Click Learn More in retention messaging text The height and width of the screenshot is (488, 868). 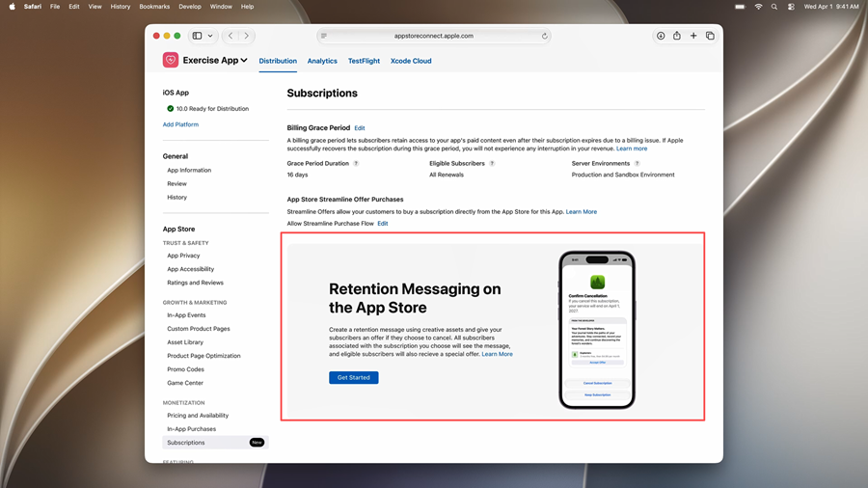pos(497,354)
